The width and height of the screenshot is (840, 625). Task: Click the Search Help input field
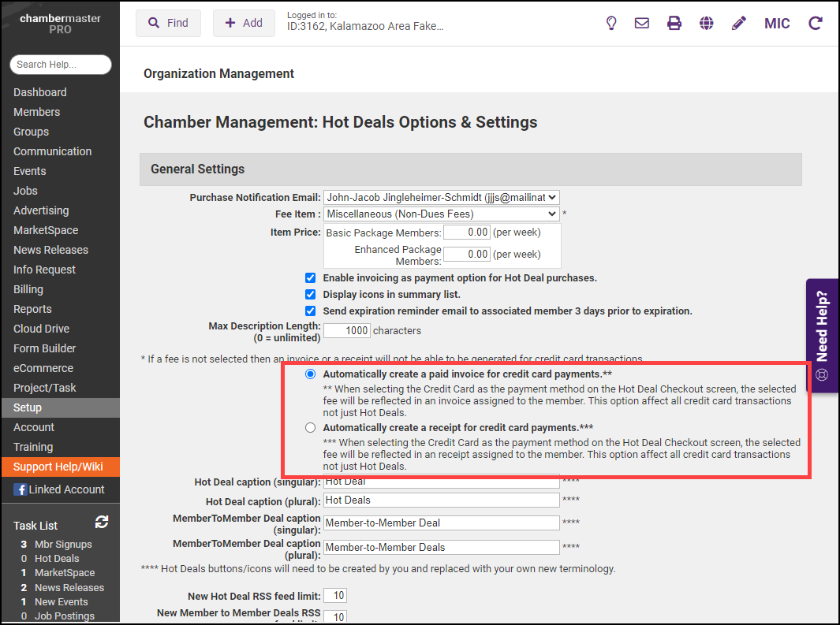[61, 65]
